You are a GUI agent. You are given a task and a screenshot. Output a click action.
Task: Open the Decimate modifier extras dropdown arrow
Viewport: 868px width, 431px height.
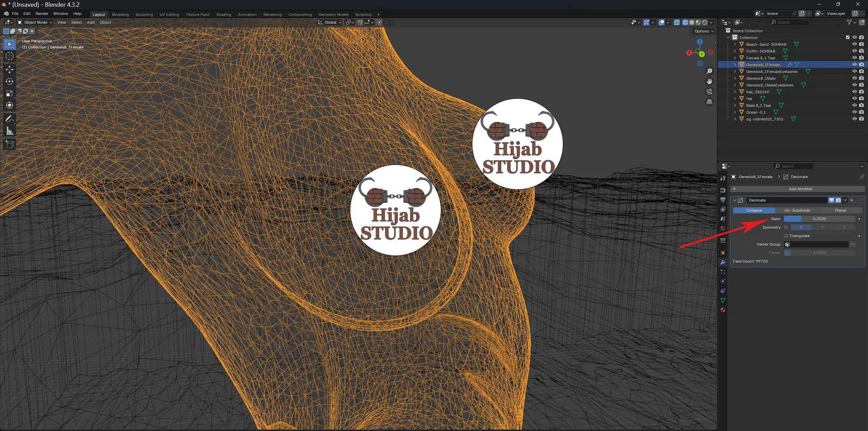coord(845,200)
